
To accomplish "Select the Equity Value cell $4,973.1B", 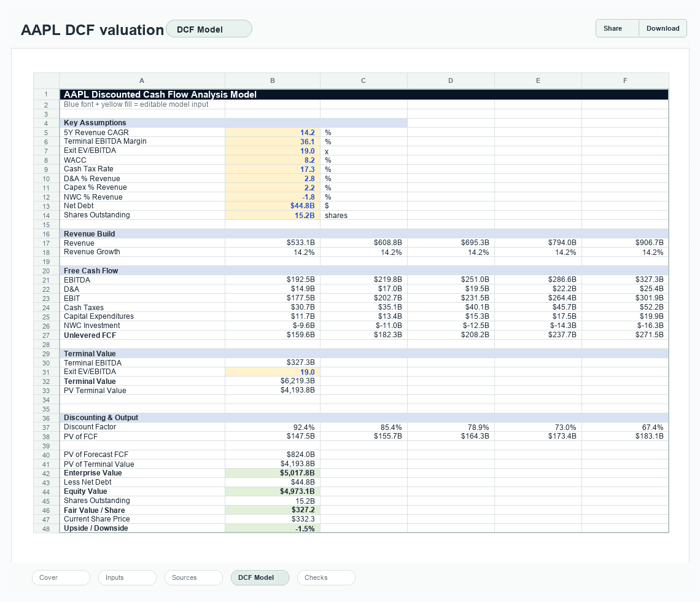I will point(272,491).
